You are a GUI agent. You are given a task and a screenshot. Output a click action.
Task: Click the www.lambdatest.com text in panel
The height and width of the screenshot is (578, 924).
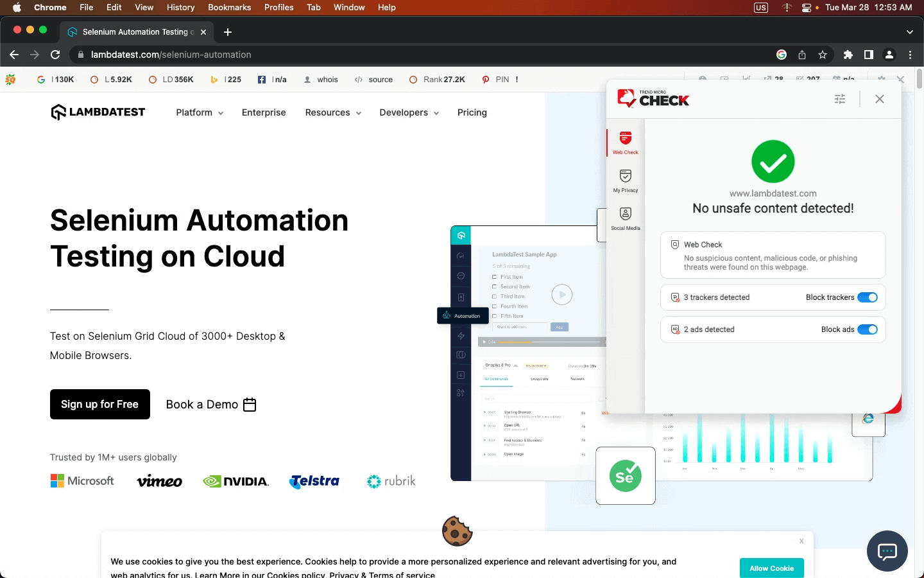[x=773, y=193]
